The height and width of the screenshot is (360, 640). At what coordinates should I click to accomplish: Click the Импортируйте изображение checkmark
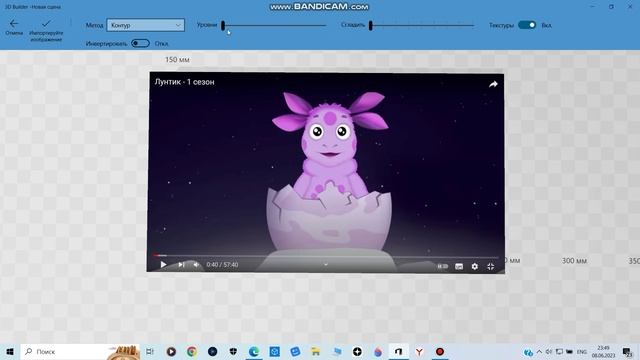(x=46, y=23)
